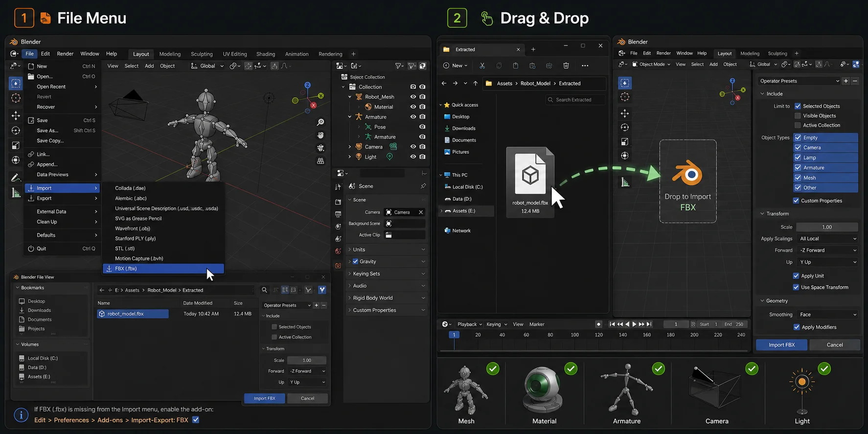Click the Explorer Back arrow button

click(x=444, y=83)
